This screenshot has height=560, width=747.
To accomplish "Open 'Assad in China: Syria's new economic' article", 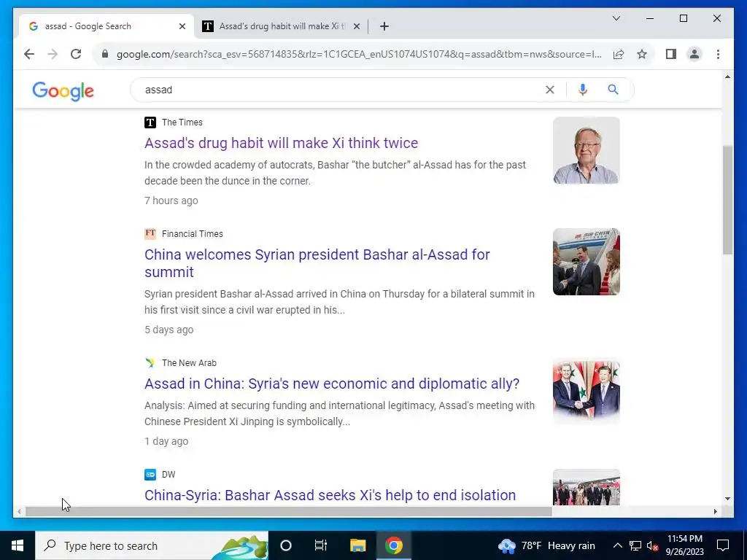I will click(x=332, y=384).
